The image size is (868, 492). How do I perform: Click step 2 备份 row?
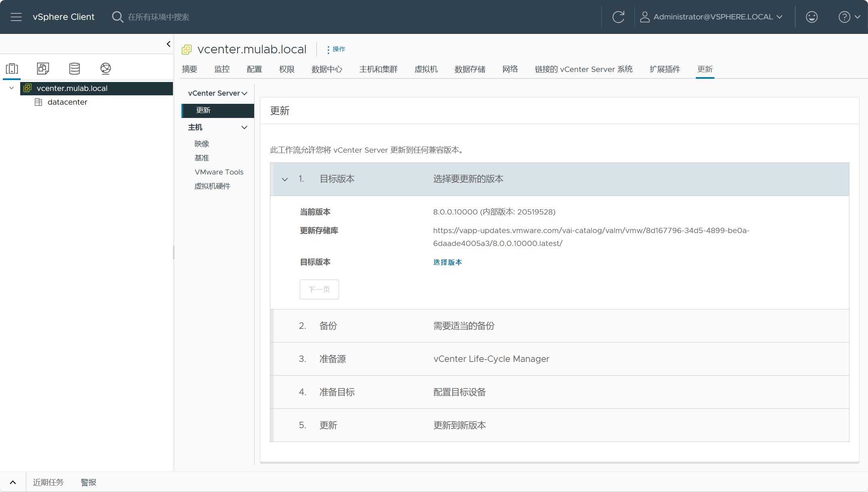560,326
